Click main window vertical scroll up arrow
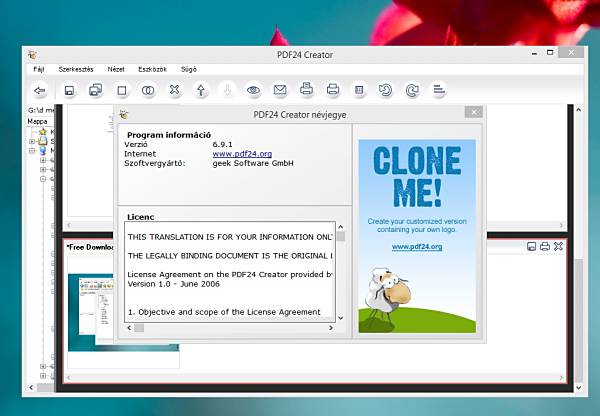 click(579, 110)
